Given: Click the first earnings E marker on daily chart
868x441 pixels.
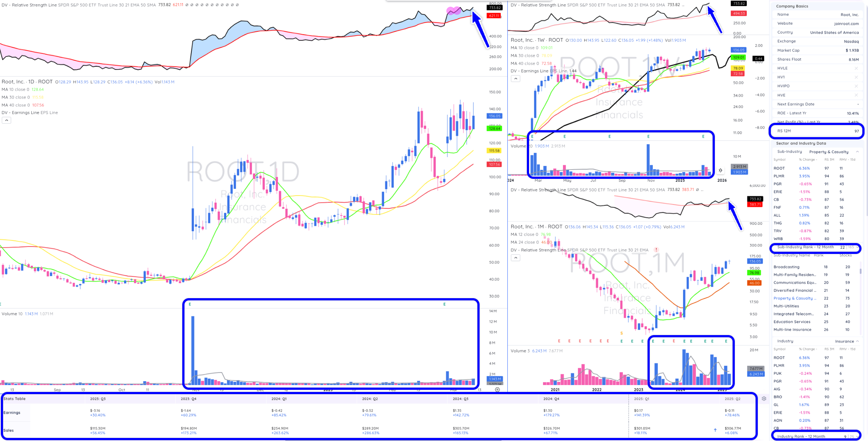Looking at the screenshot, I should (x=190, y=304).
